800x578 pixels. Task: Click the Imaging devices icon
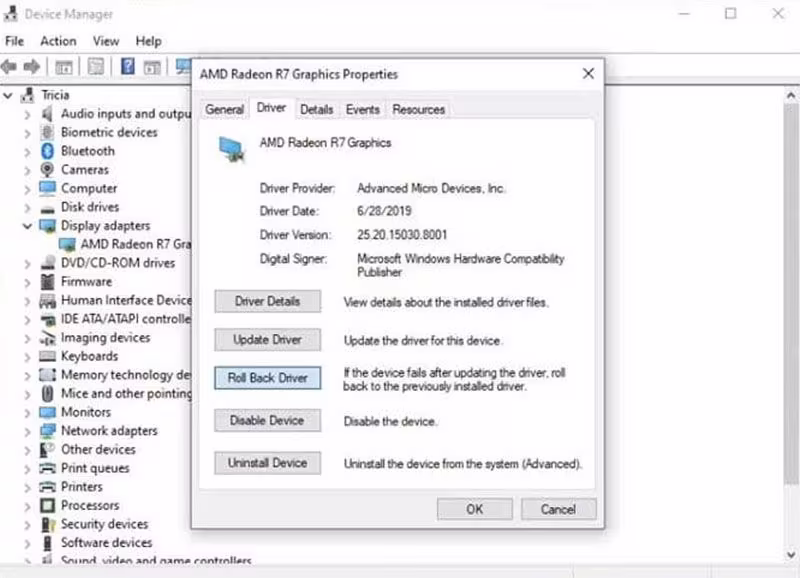47,338
